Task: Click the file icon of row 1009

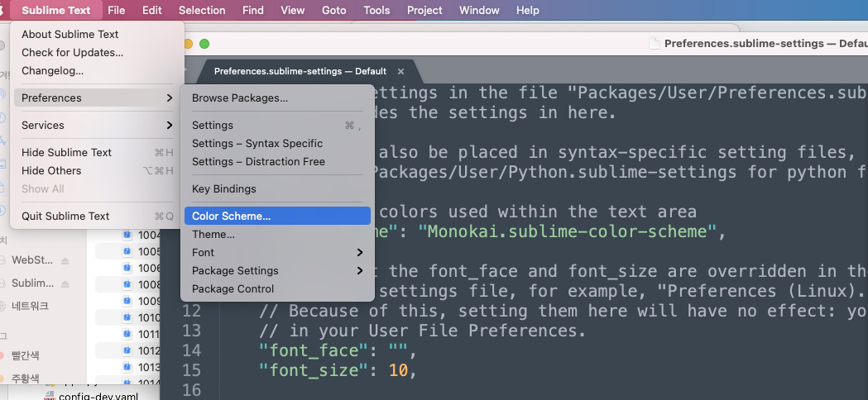Action: 127,301
